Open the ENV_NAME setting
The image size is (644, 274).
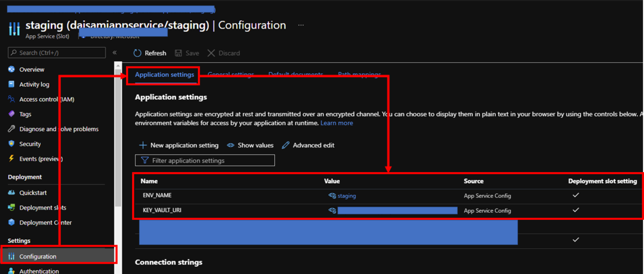157,196
